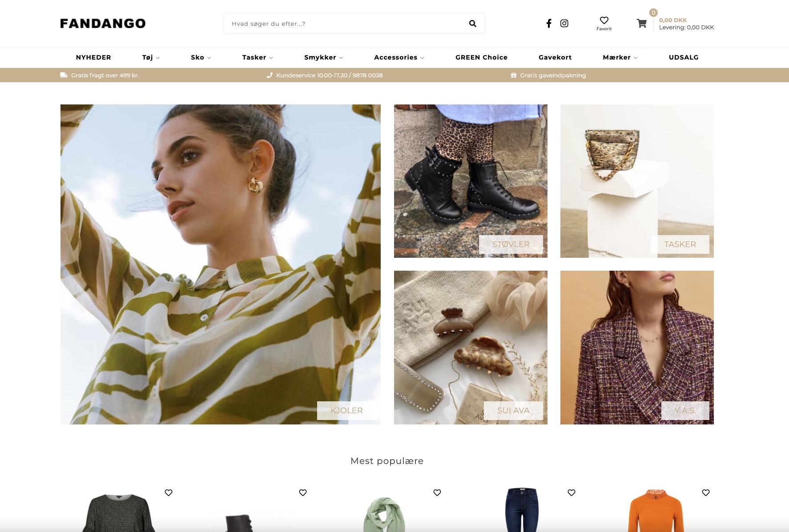789x532 pixels.
Task: Open the Favorit heart icon in header
Action: (x=604, y=21)
